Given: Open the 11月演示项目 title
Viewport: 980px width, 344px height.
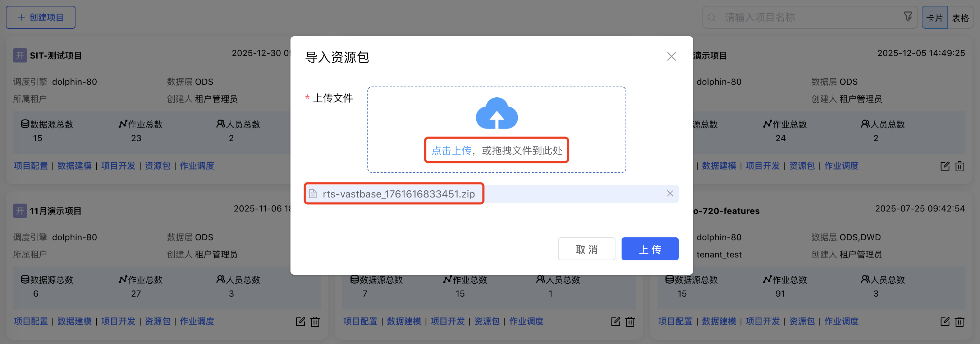Looking at the screenshot, I should [56, 211].
